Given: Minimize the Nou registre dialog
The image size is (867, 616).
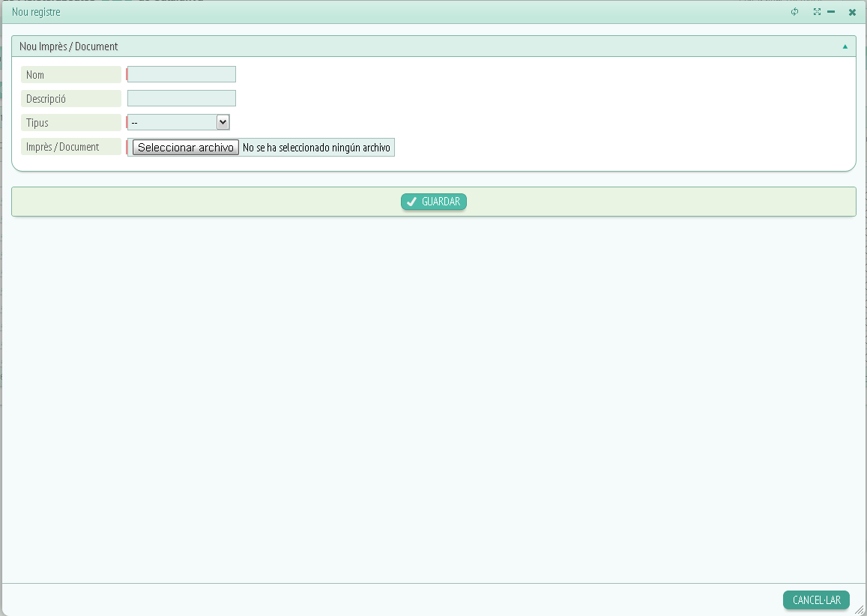Looking at the screenshot, I should (831, 12).
